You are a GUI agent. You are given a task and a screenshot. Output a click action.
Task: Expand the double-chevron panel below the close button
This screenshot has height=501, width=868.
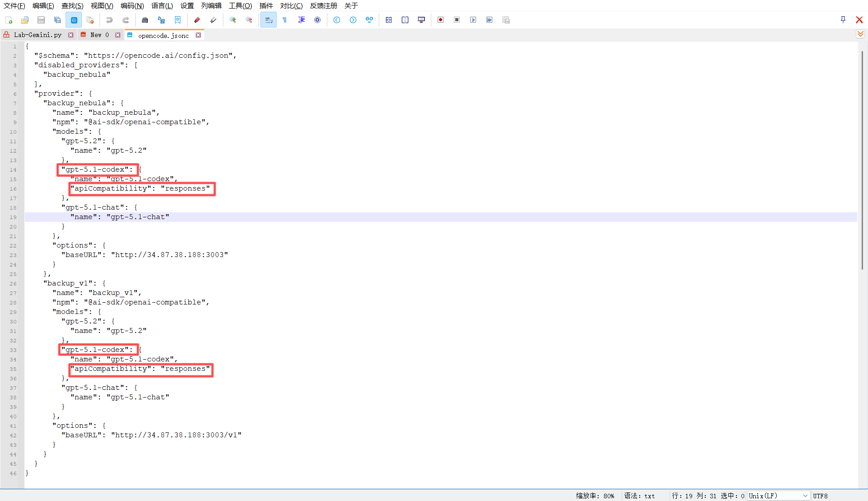(860, 33)
